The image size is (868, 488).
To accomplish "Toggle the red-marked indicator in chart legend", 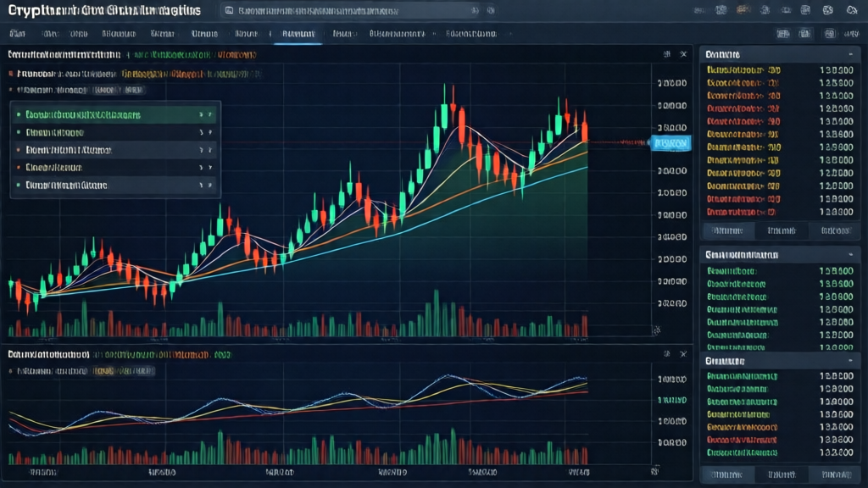I will tap(10, 74).
